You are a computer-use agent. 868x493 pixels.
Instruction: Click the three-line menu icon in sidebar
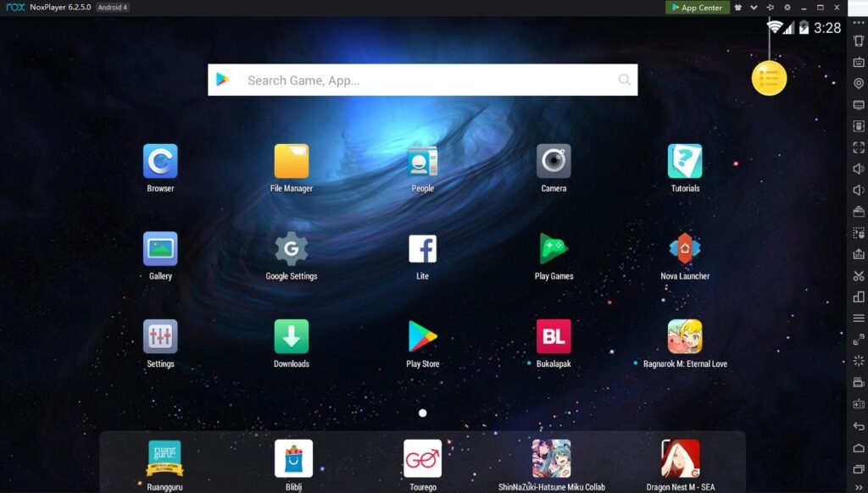tap(859, 319)
